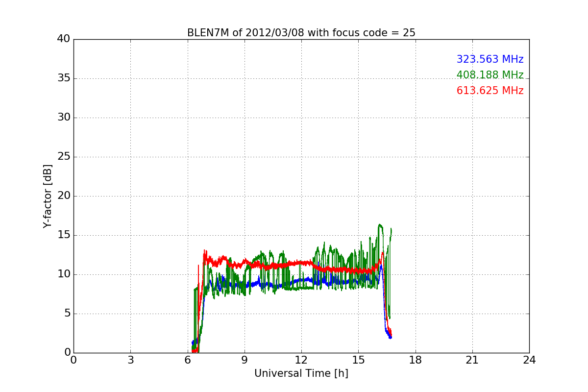Click the y-axis tick value 40
The image size is (588, 392).
[64, 39]
